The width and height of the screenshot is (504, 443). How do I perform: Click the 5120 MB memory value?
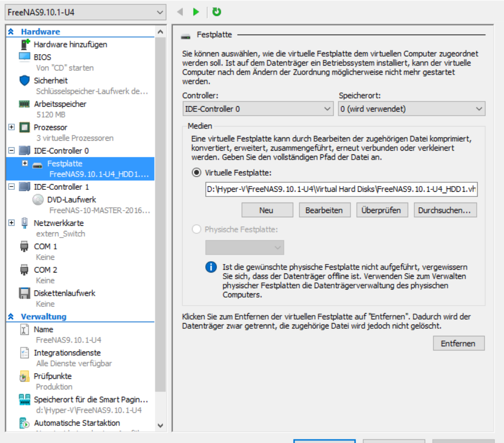point(51,115)
